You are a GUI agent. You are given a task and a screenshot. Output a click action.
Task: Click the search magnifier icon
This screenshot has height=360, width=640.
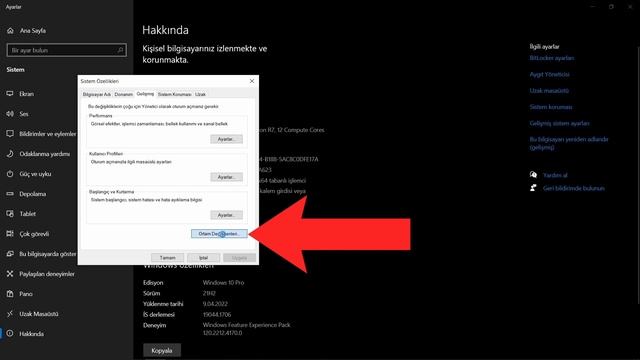coord(120,50)
